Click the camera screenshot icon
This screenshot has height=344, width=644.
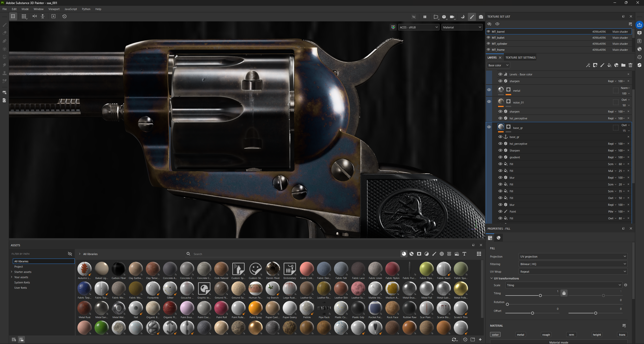[x=481, y=17]
